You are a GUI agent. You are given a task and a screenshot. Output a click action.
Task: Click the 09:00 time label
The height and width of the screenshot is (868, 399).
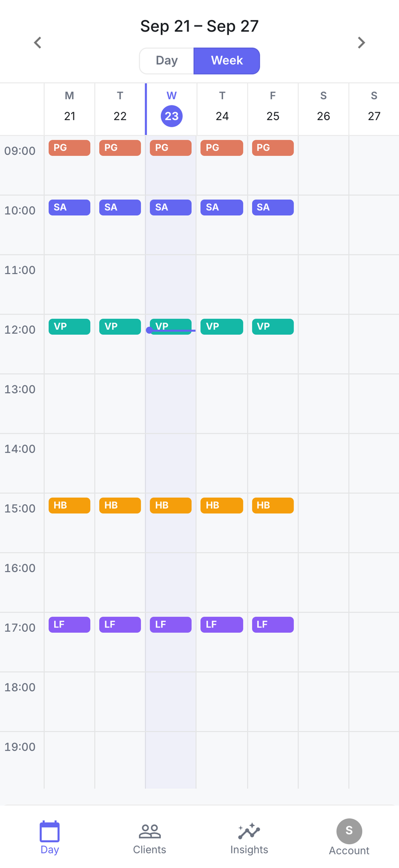20,151
